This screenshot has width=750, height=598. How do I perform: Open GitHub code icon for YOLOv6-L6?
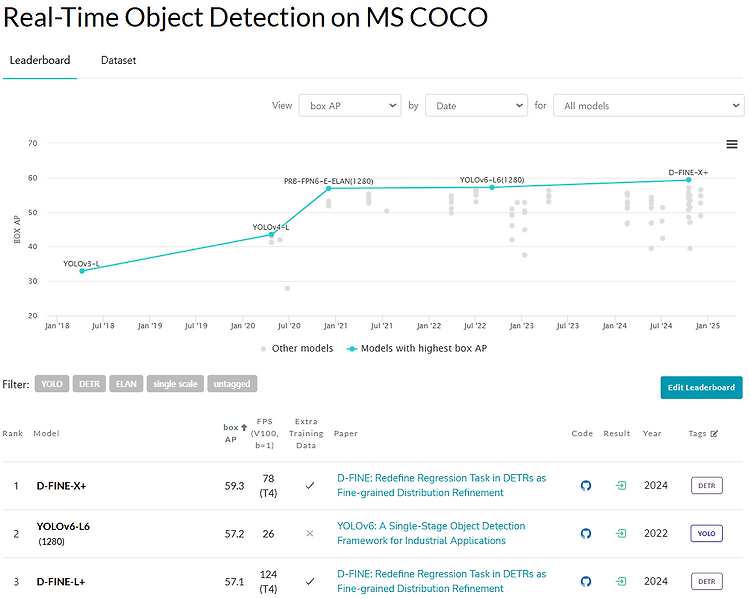585,533
